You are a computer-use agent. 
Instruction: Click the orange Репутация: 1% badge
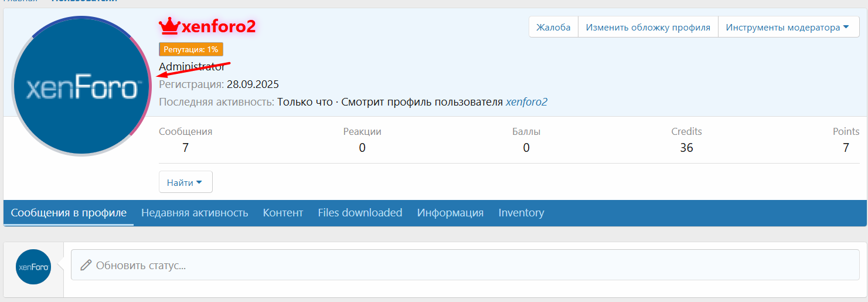191,50
